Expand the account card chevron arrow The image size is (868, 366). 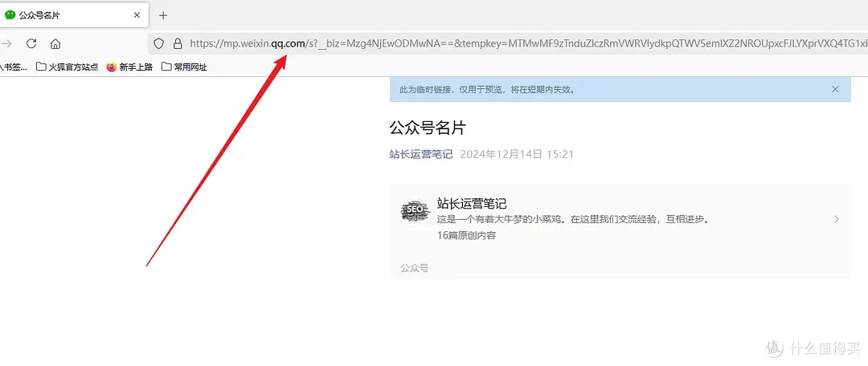click(x=837, y=219)
